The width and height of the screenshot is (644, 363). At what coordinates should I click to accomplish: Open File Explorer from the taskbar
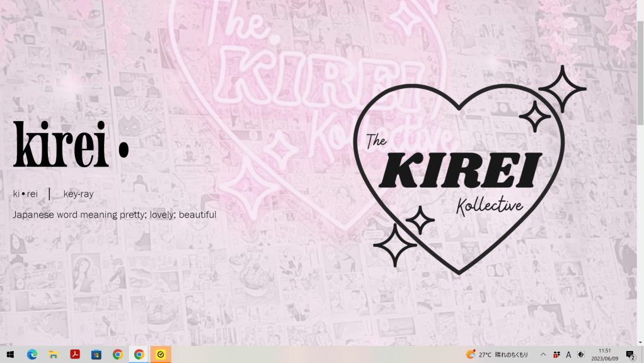[x=54, y=354]
